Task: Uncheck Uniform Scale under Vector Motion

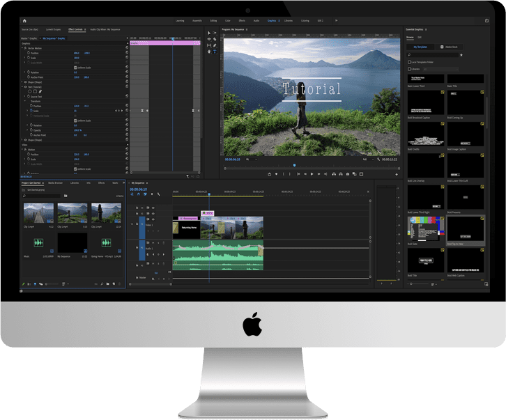Action: (x=75, y=68)
